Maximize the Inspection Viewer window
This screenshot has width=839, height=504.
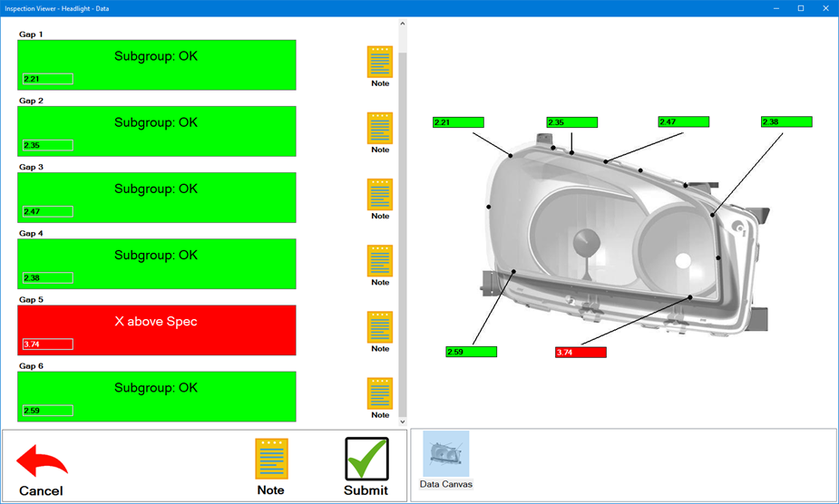click(x=801, y=8)
